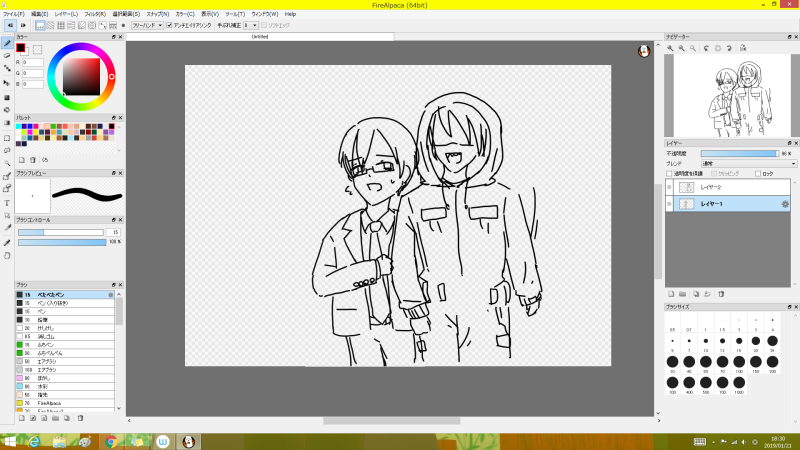The width and height of the screenshot is (800, 450).
Task: Zoom out using Navigator magnifier icon
Action: (x=682, y=48)
